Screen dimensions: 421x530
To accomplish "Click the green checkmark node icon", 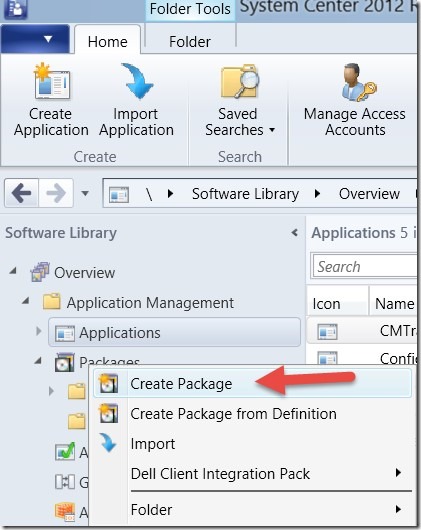I will [x=65, y=451].
